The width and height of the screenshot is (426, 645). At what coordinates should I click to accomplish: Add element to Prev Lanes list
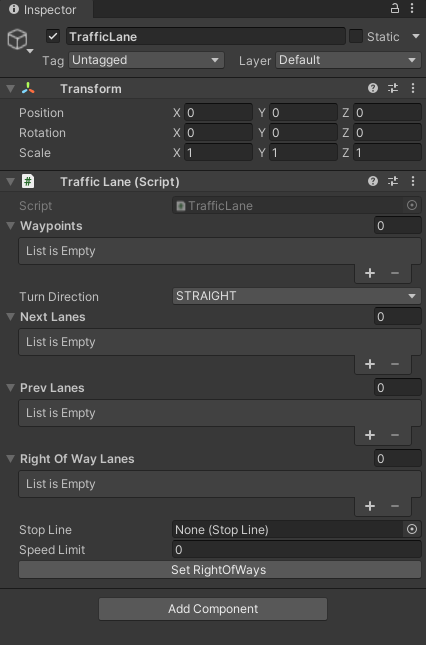click(x=370, y=435)
